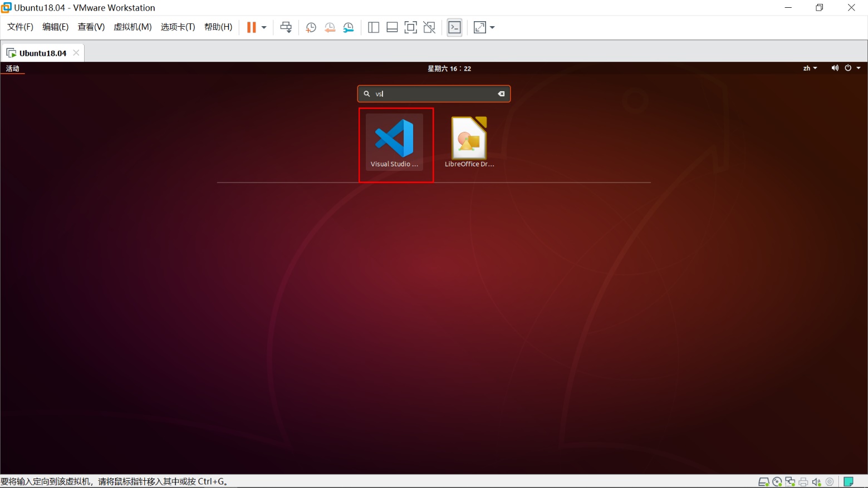The height and width of the screenshot is (488, 868).
Task: Open the 文件(F) menu
Action: 20,27
